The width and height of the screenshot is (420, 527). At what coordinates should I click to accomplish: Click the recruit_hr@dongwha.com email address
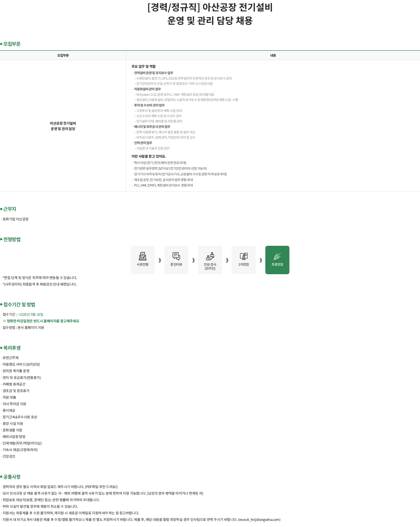259,520
